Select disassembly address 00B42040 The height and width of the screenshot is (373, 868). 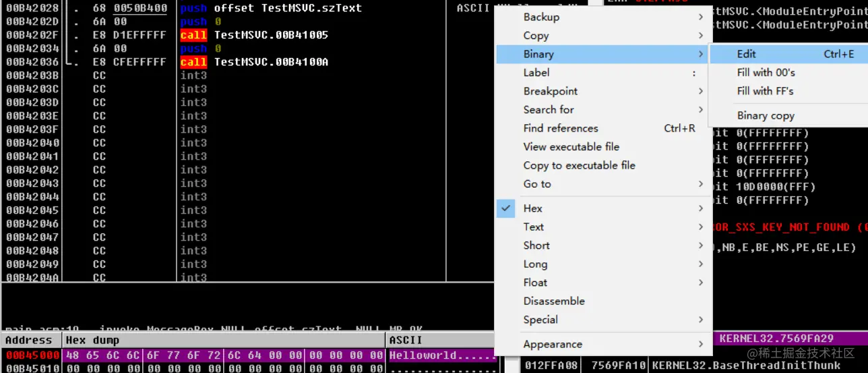point(32,143)
